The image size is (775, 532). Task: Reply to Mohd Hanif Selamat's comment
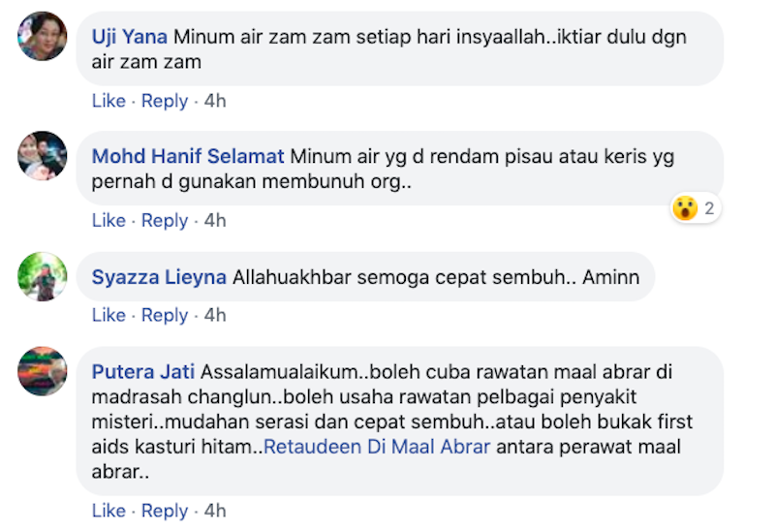[x=165, y=221]
